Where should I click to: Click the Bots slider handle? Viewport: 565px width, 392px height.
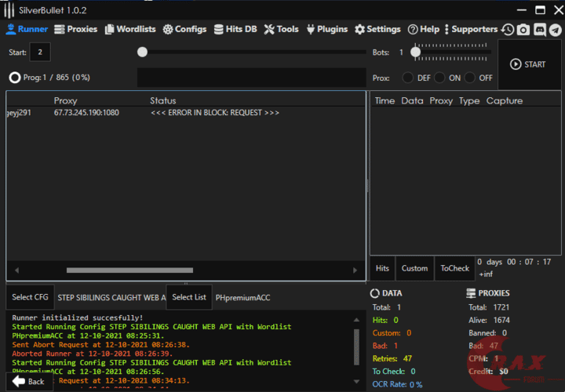416,53
